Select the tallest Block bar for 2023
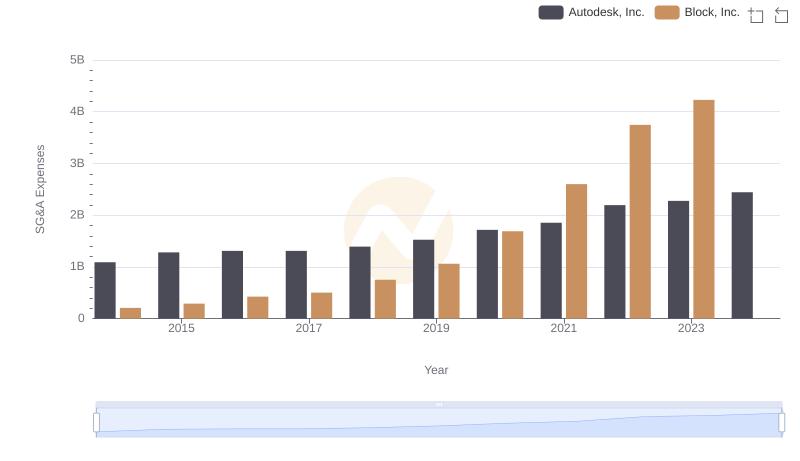Screen dimensions: 800x461 tap(704, 209)
